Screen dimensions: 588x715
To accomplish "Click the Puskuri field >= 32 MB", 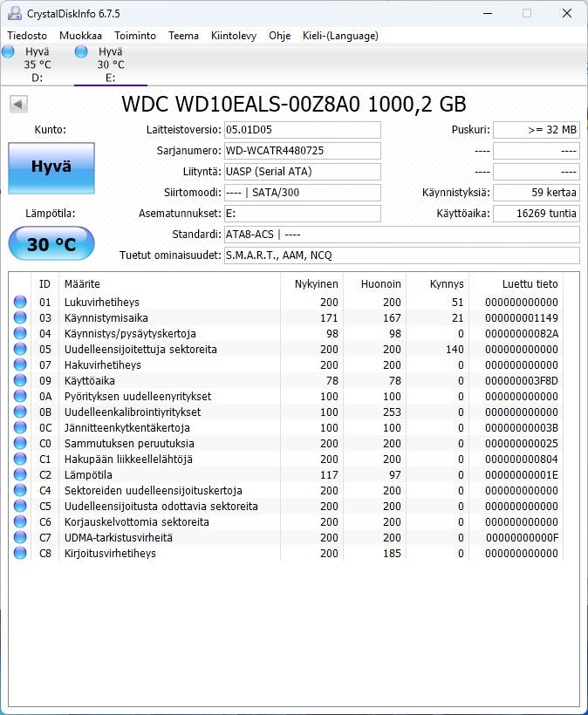I will [x=537, y=130].
